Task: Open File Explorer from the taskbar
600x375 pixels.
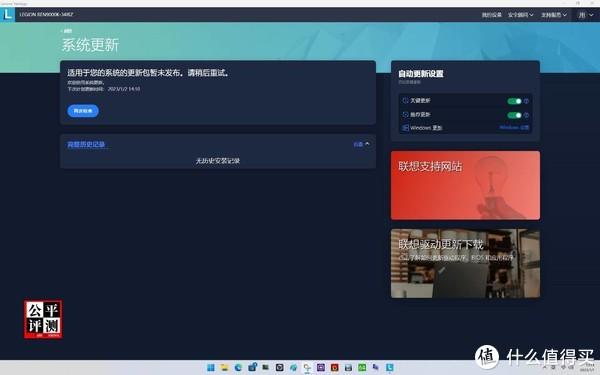Action: (224, 367)
